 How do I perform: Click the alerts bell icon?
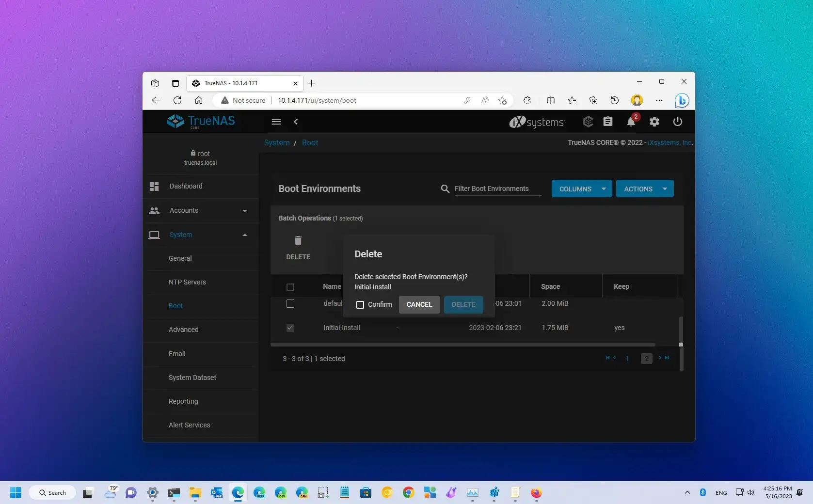point(631,122)
